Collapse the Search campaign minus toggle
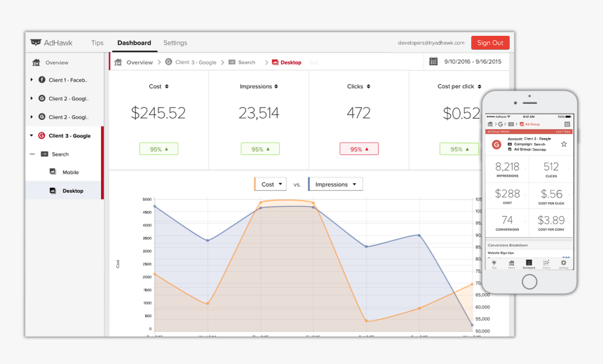This screenshot has height=364, width=603. (32, 154)
